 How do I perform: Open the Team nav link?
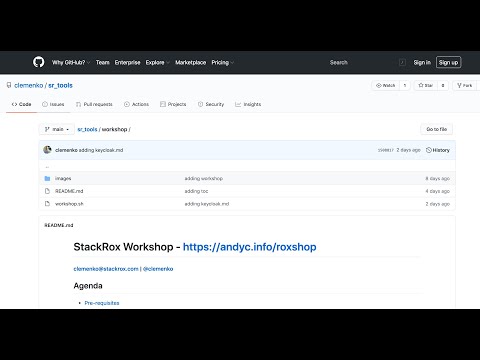point(103,62)
